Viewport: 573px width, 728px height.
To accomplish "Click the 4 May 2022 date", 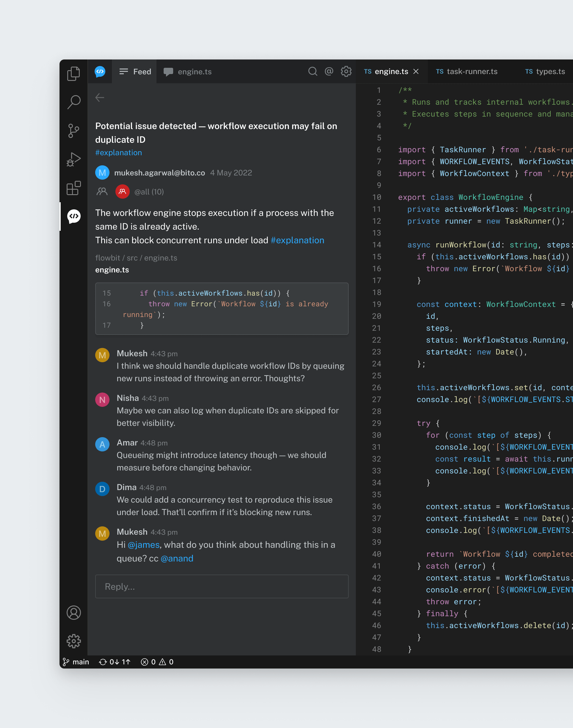I will tap(231, 173).
